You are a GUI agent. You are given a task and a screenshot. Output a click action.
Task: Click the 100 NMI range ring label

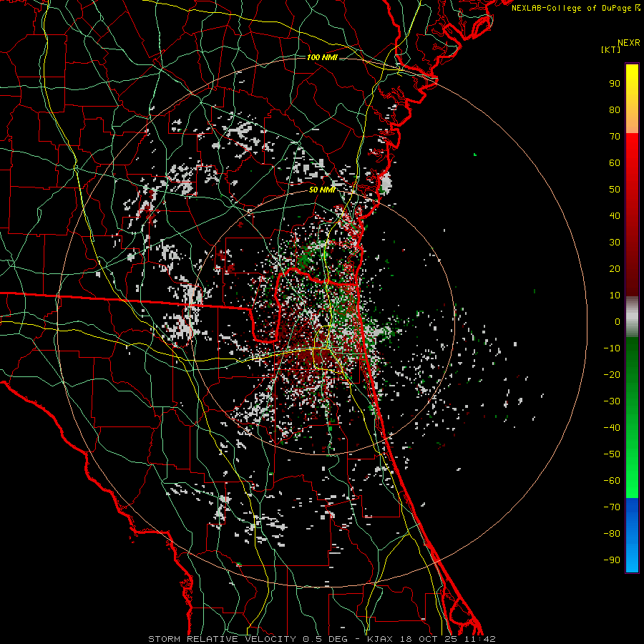pyautogui.click(x=322, y=57)
